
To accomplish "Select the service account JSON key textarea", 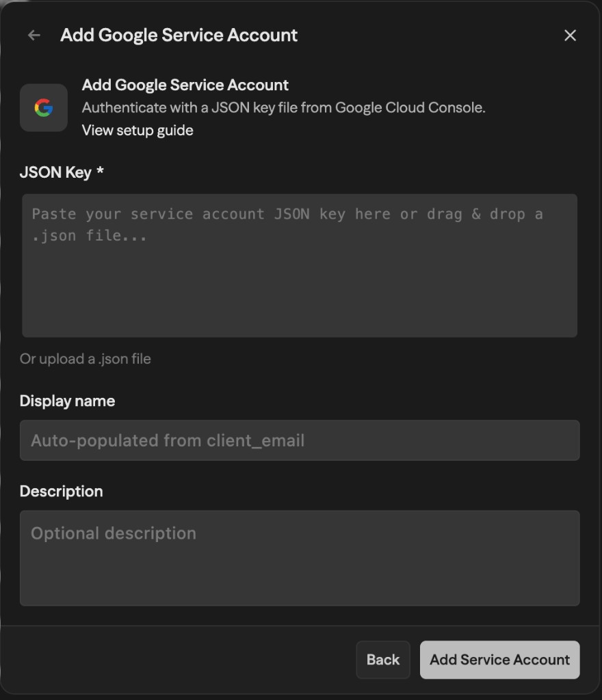I will 300,265.
